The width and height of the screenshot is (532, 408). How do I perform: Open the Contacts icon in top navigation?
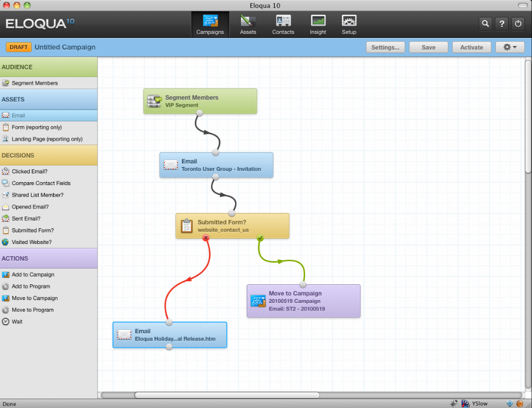283,24
